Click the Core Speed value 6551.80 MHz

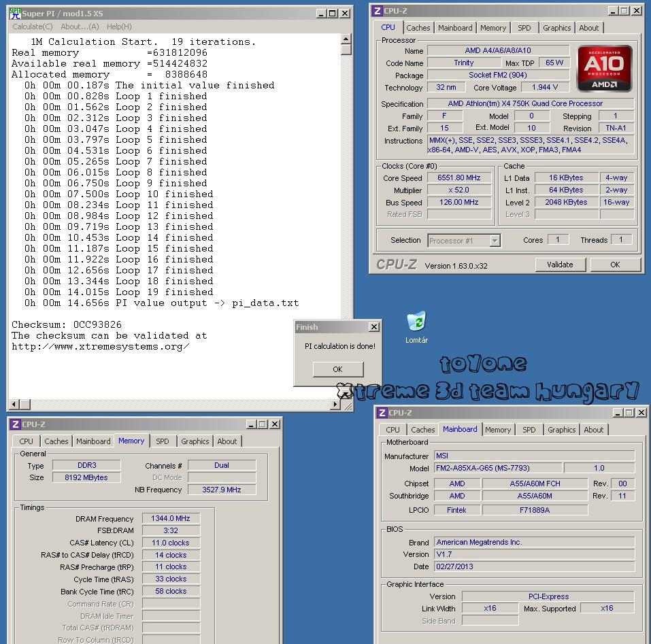[458, 177]
